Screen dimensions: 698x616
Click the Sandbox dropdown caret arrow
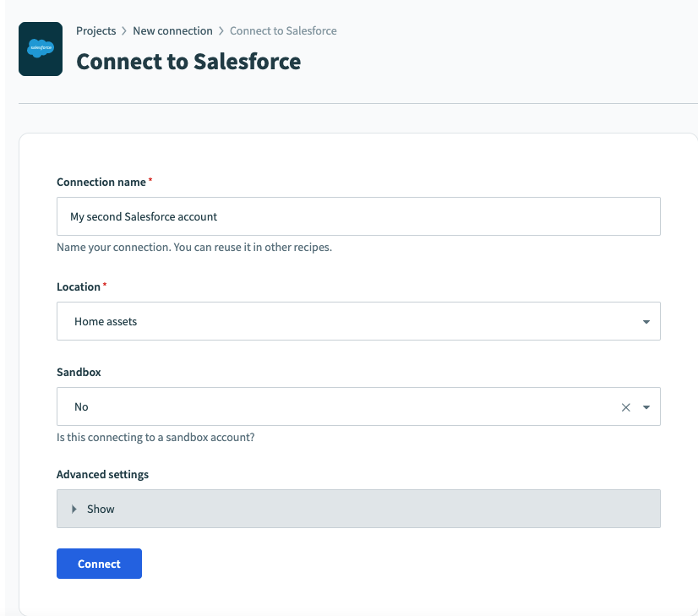646,407
